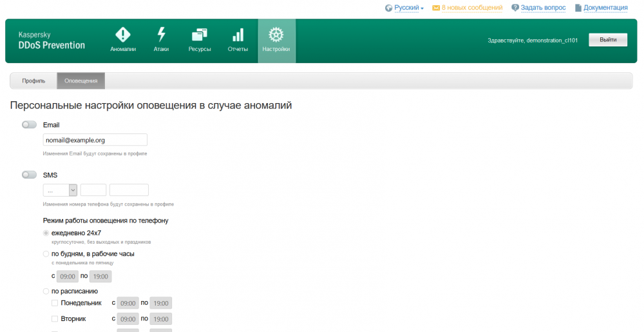
Task: Select 'по будням, в рабочие часы' radio
Action: [46, 254]
